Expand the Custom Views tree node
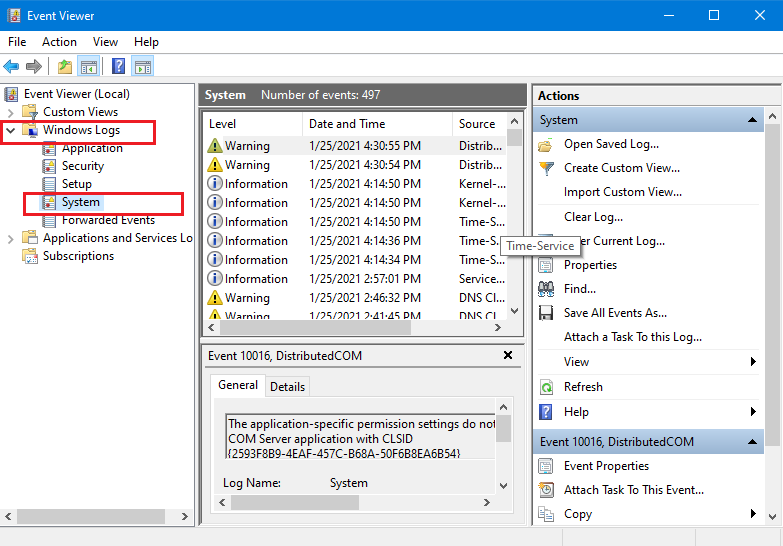Viewport: 783px width, 546px height. click(x=11, y=112)
